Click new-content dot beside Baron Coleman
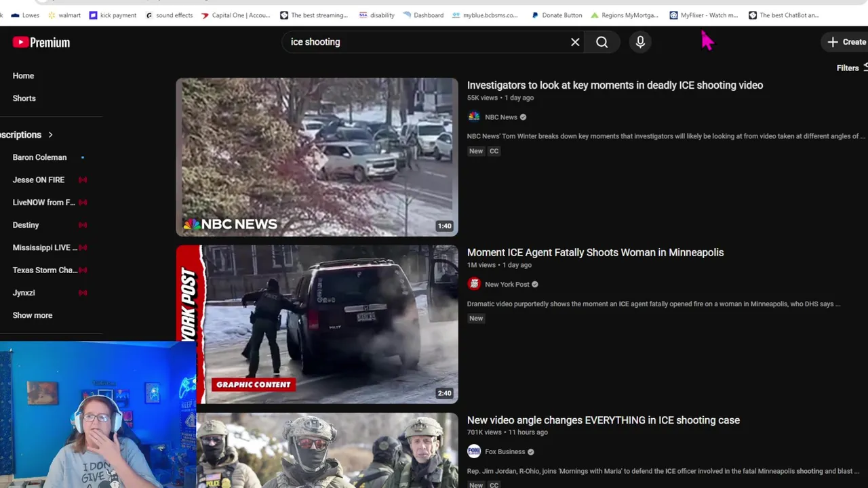The height and width of the screenshot is (488, 868). (83, 157)
